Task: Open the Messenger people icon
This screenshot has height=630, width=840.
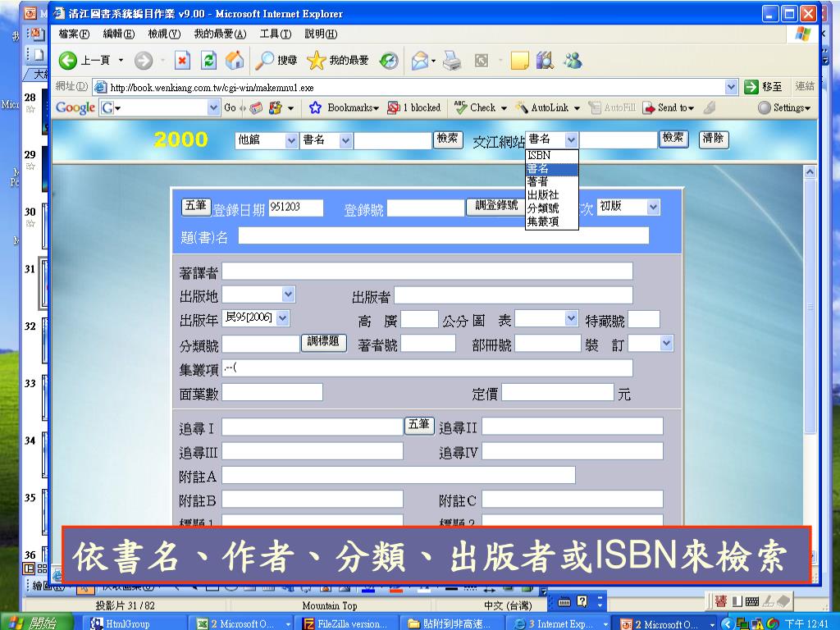Action: point(572,61)
